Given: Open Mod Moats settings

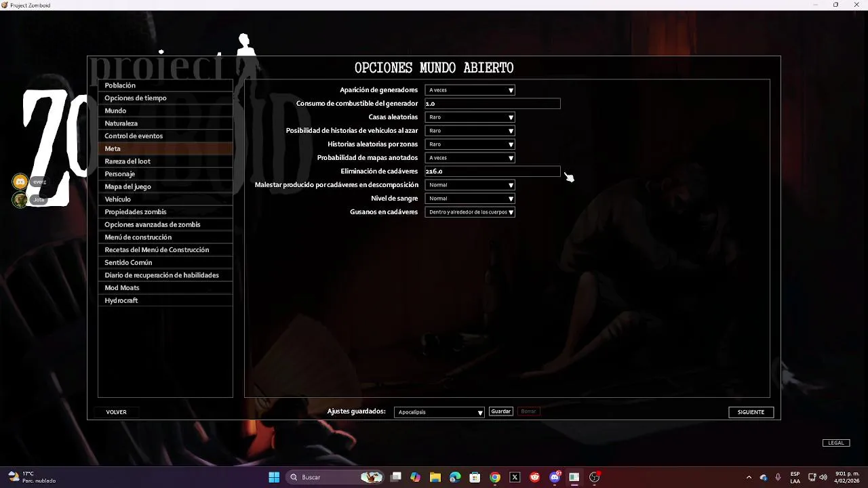Looking at the screenshot, I should 165,288.
